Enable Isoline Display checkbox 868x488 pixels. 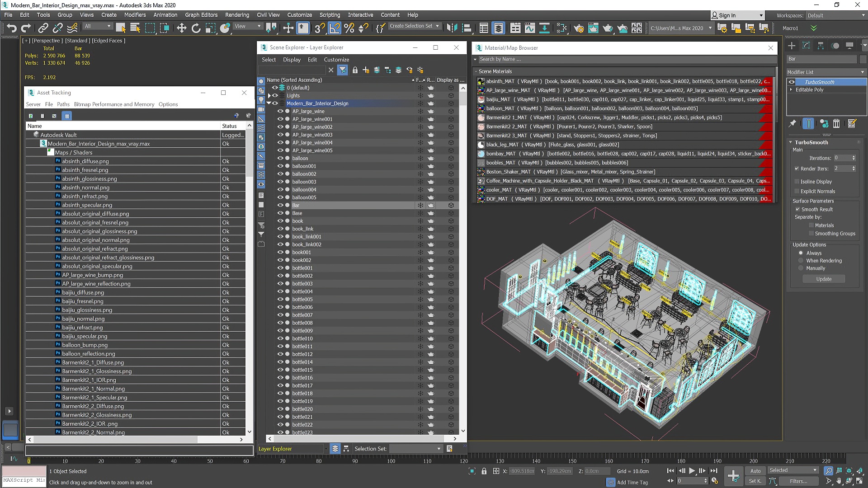tap(797, 182)
